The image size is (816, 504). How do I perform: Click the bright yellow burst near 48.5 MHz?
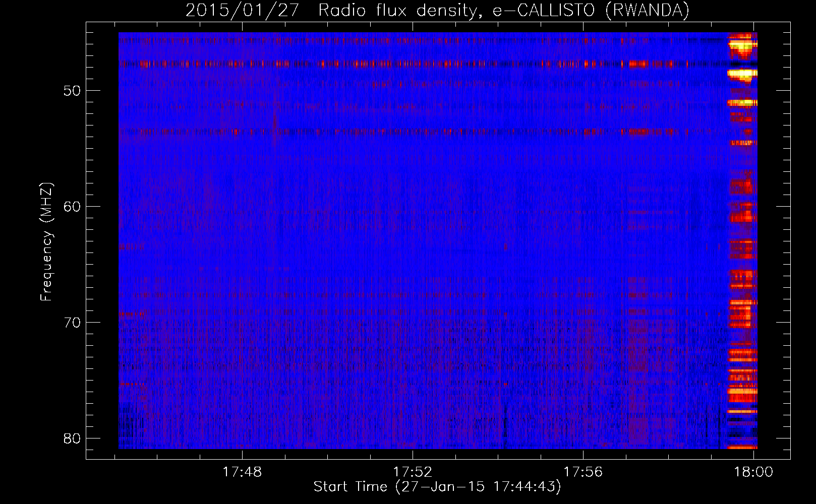(742, 74)
